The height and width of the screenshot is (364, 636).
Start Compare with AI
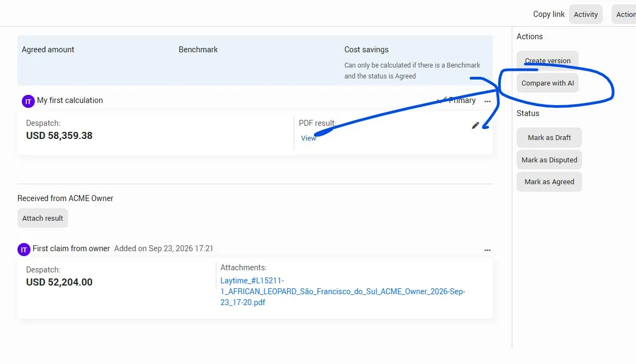click(548, 83)
